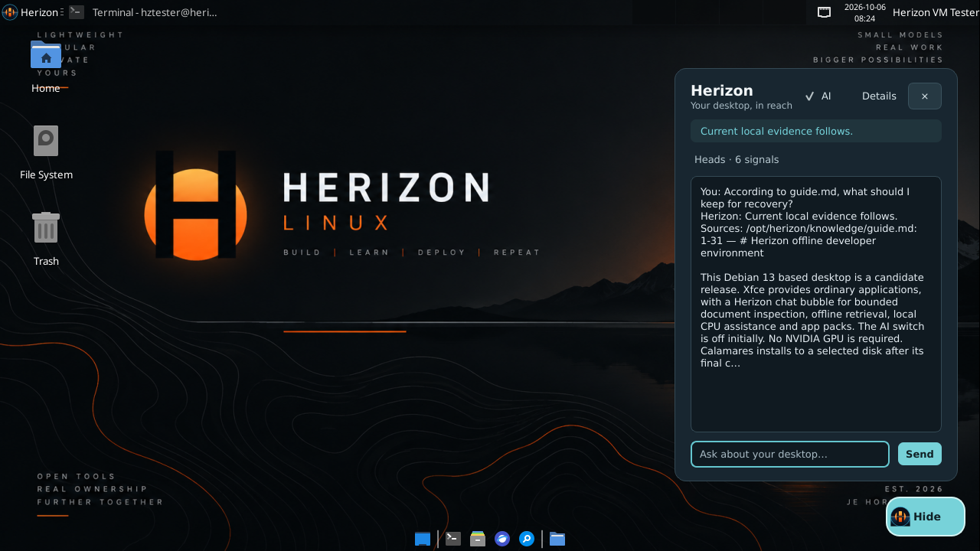Open Details in the Herizon chat panel
Viewport: 980px width, 551px height.
pos(879,96)
